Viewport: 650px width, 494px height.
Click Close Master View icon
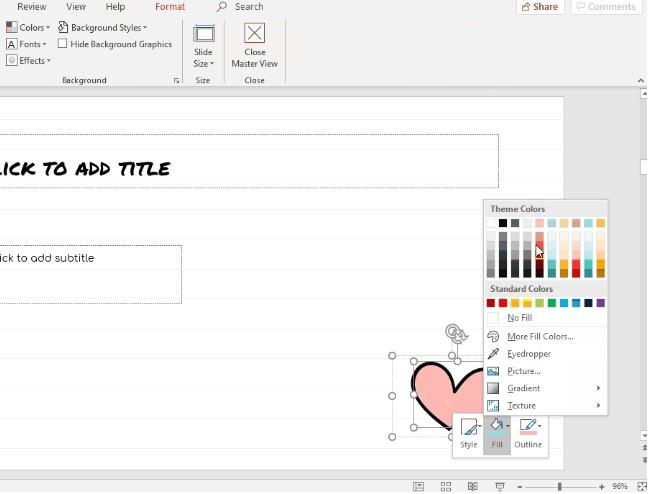pyautogui.click(x=255, y=33)
